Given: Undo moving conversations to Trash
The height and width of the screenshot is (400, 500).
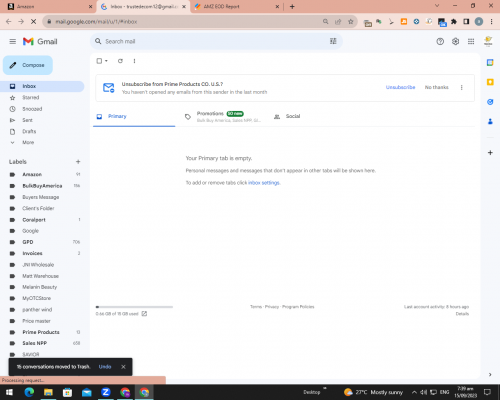Looking at the screenshot, I should point(105,367).
